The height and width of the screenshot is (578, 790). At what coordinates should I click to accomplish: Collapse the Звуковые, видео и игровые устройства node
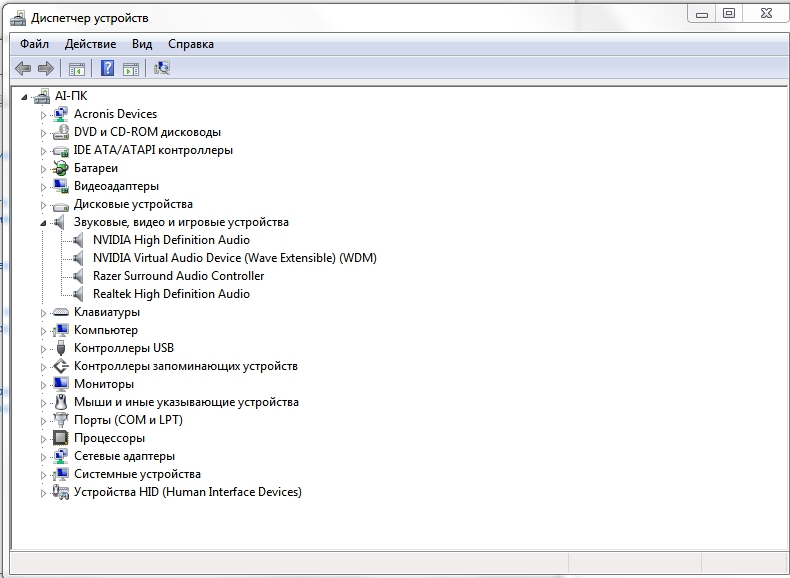coord(43,223)
